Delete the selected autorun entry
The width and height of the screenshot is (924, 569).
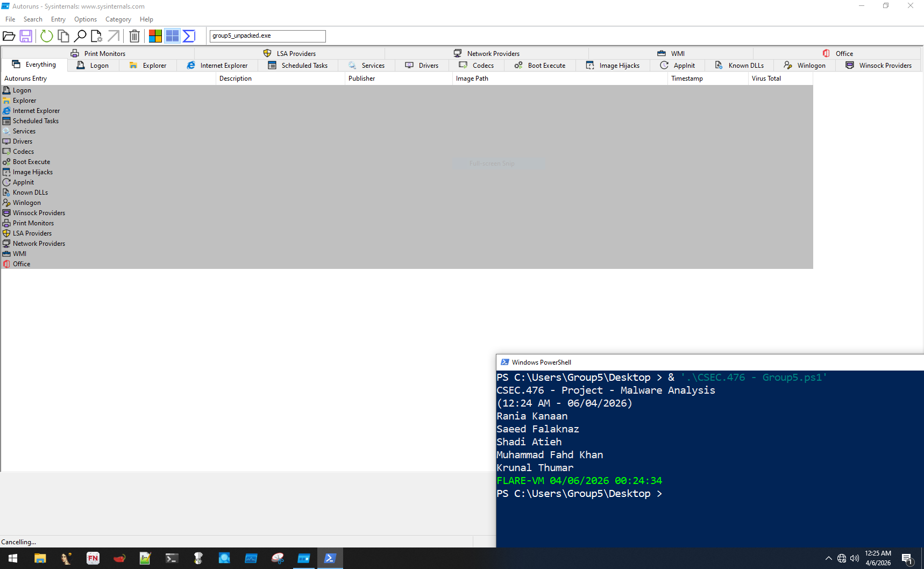(x=134, y=36)
